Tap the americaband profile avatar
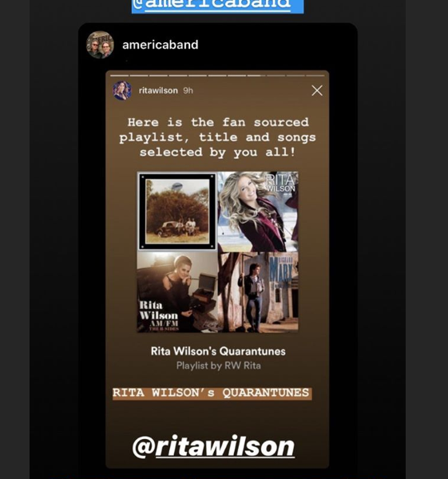Image resolution: width=448 pixels, height=479 pixels. click(101, 45)
